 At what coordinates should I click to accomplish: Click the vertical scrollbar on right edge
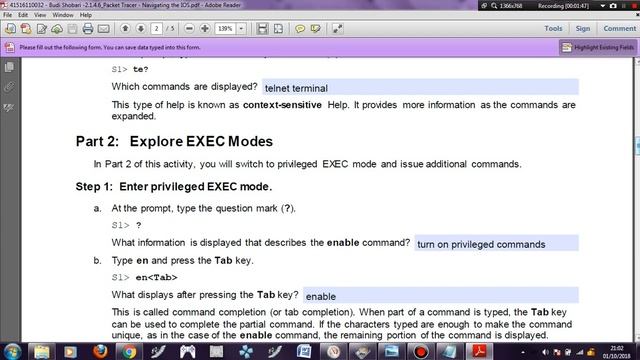point(637,200)
